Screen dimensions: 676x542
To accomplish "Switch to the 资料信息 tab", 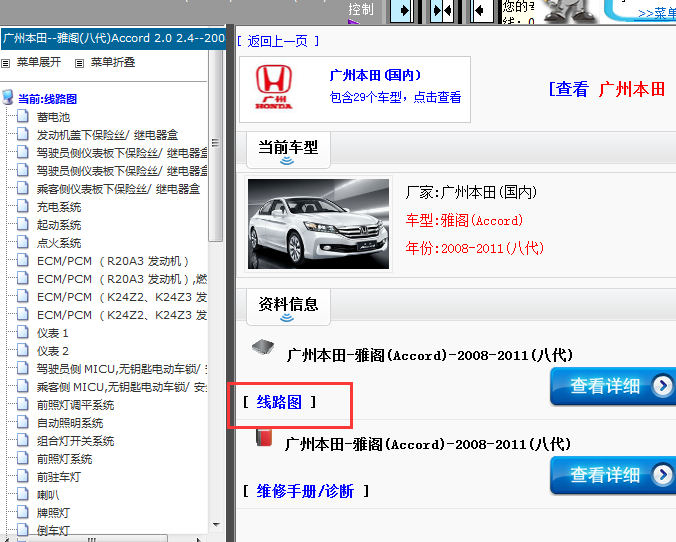I will 288,307.
